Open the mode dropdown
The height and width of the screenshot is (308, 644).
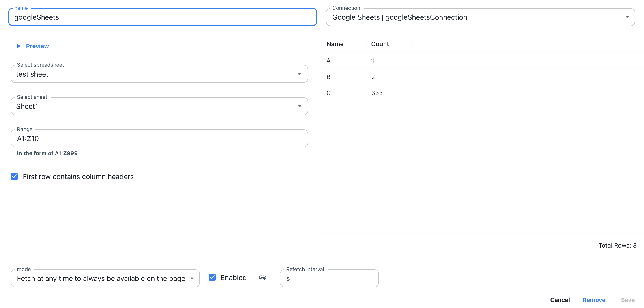(105, 278)
